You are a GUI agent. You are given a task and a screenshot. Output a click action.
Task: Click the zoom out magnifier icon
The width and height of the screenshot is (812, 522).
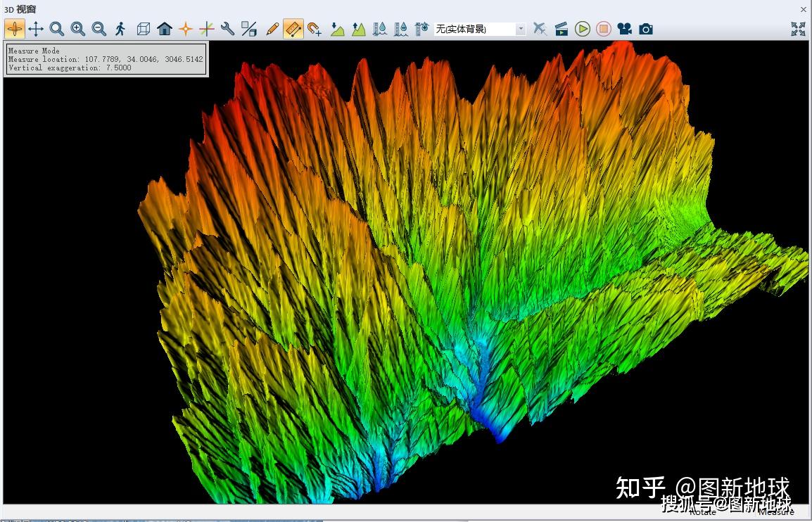click(99, 28)
